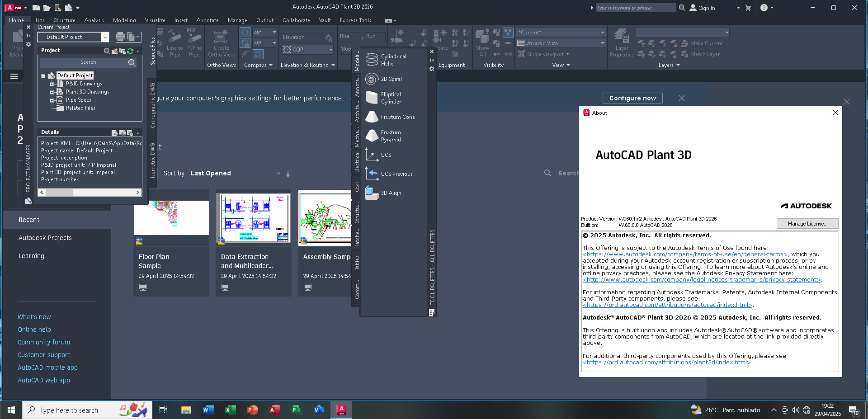Open the Annotate ribbon tab
Viewport: 868px width, 419px height.
click(208, 20)
